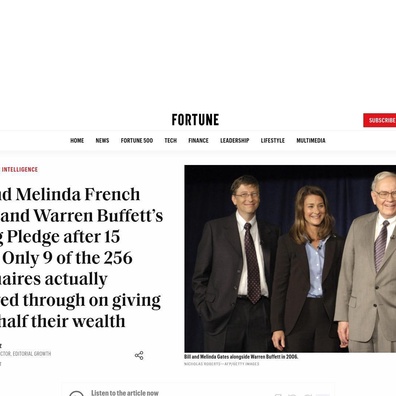Select the Tech navigation item
The width and height of the screenshot is (396, 396).
[171, 140]
